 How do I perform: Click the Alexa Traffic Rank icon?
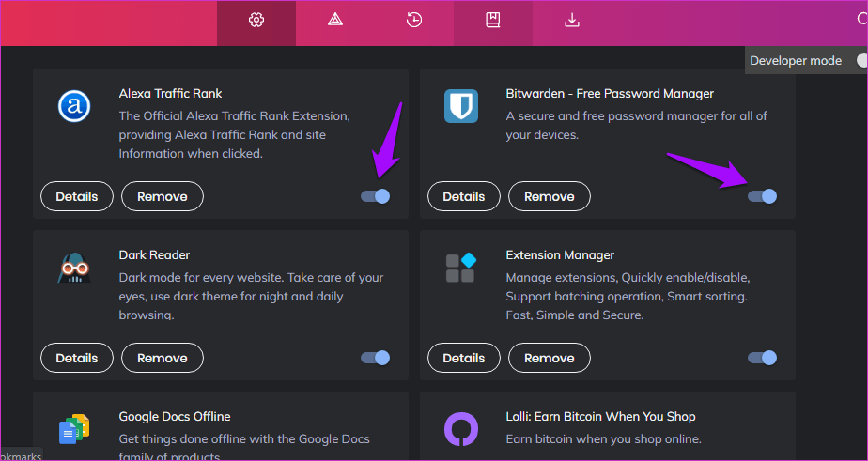(74, 106)
